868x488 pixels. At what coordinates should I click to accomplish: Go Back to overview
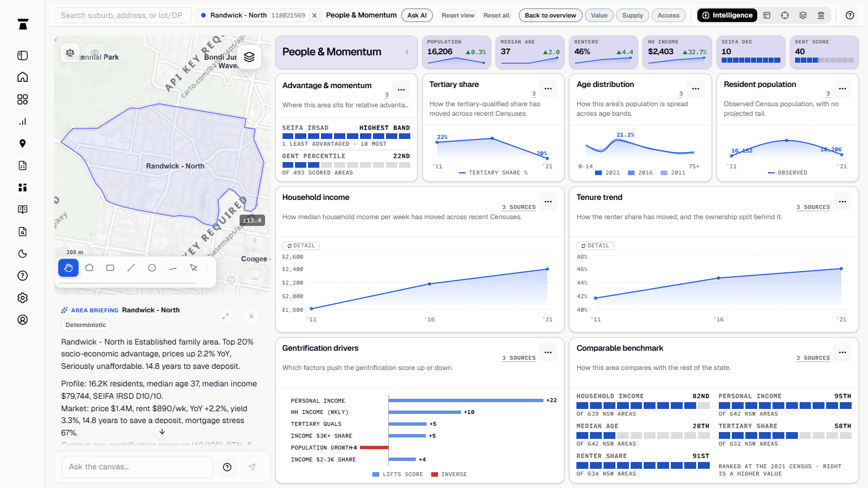550,15
